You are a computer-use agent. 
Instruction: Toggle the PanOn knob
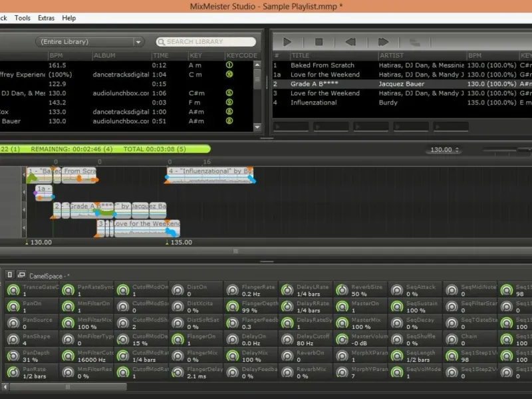[13, 307]
